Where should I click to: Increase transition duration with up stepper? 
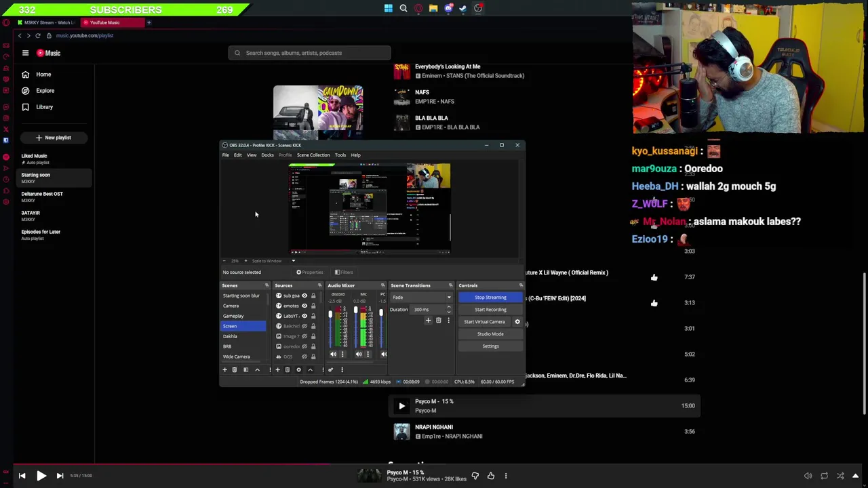[x=449, y=307]
